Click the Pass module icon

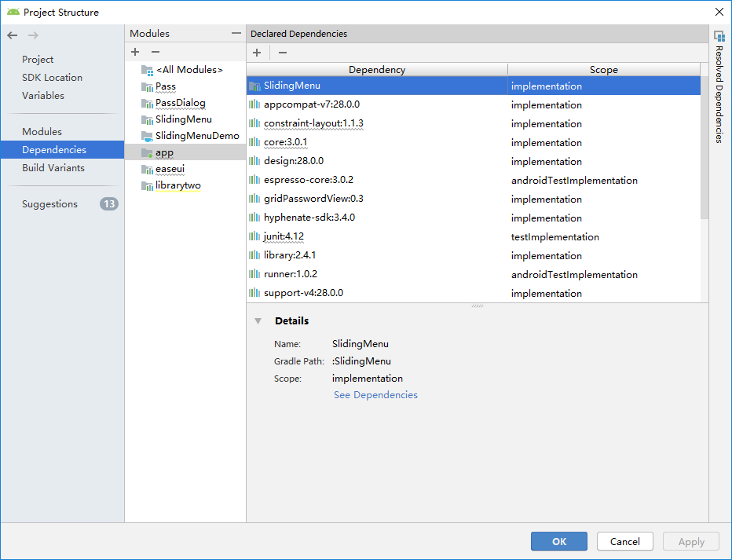click(147, 87)
